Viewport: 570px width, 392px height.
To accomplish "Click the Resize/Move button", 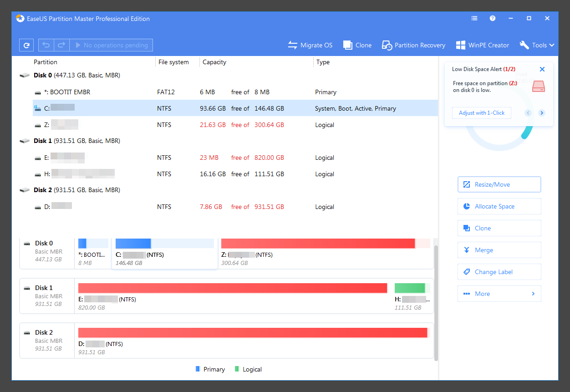I will coord(499,184).
